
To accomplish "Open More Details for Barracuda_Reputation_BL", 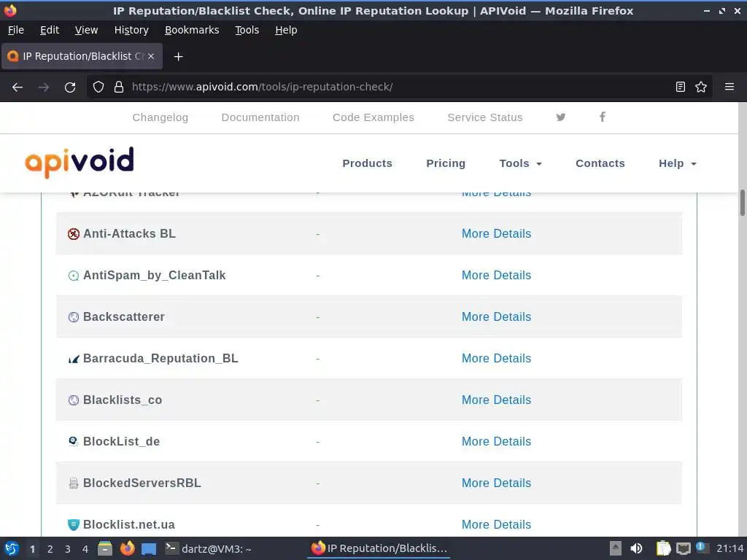I will 496,358.
